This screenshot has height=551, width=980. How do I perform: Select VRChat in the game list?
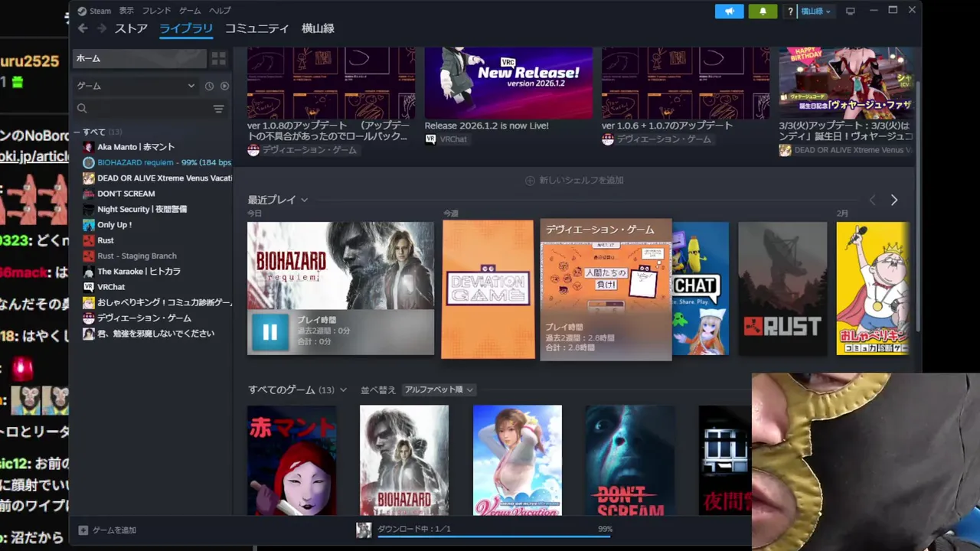click(104, 287)
